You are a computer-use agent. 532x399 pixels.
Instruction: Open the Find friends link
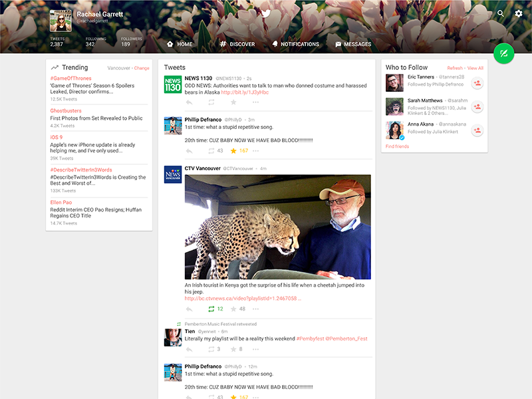pos(396,145)
